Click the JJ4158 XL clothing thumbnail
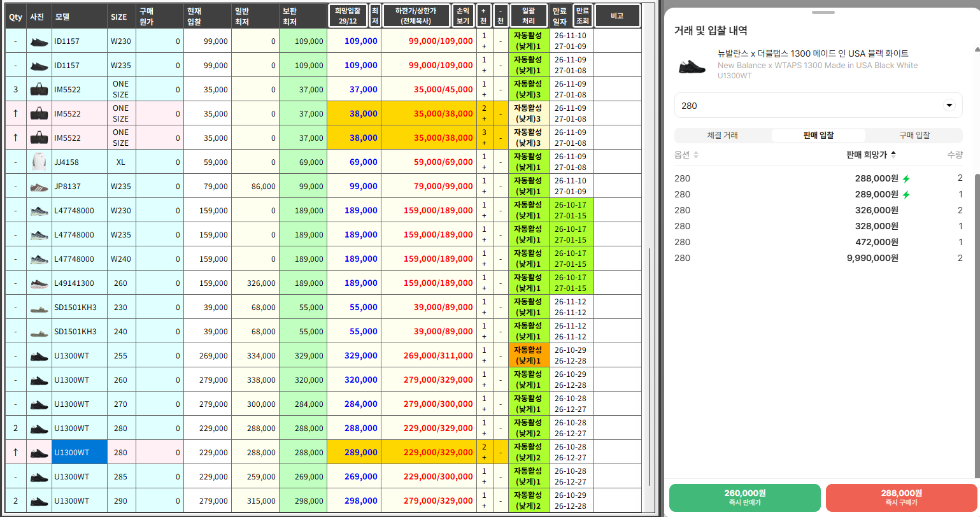The width and height of the screenshot is (980, 517). 39,162
